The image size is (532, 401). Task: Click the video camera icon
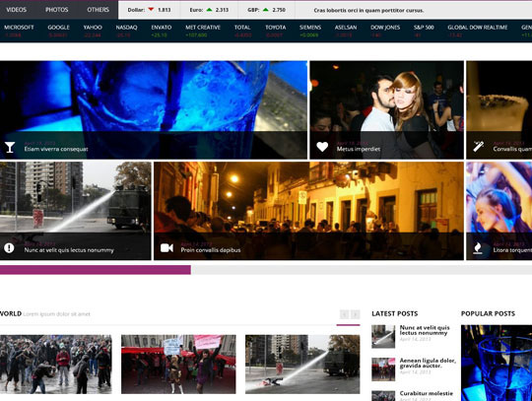(166, 248)
